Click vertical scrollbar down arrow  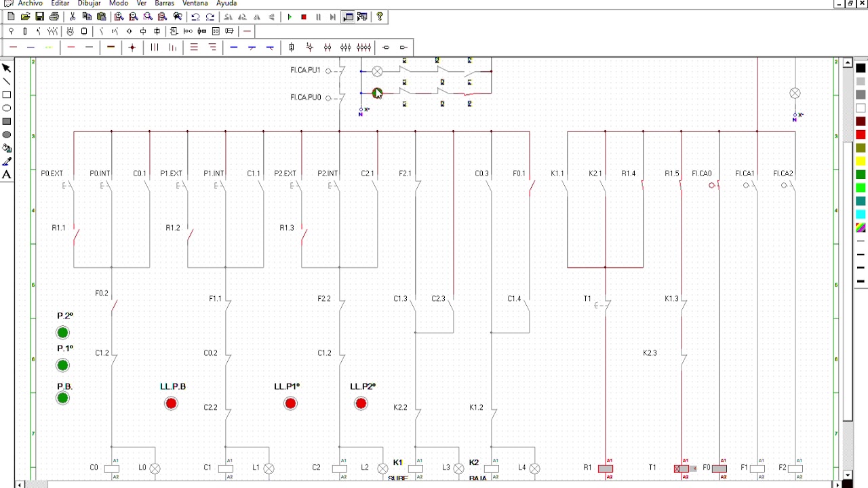coord(848,475)
